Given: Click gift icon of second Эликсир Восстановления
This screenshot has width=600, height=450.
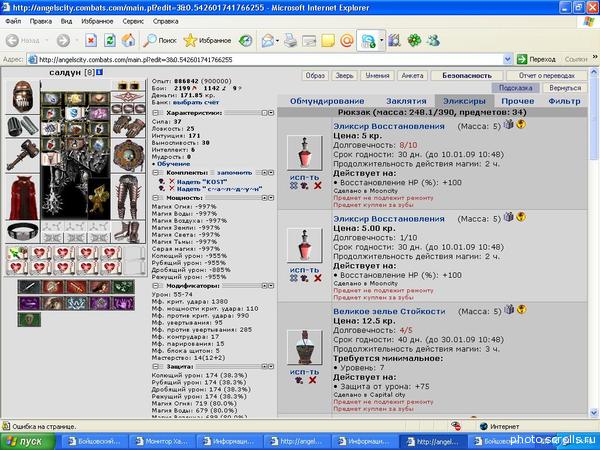Looking at the screenshot, I should [509, 217].
